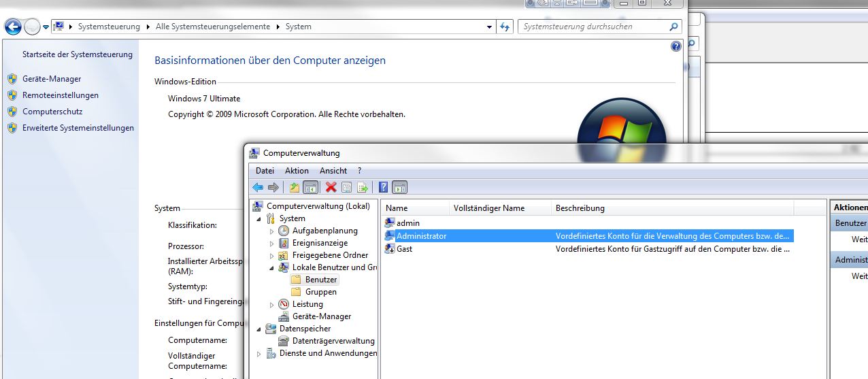
Task: Open arrow dropdown after Systemsteuerung breadcrumb
Action: (x=147, y=27)
